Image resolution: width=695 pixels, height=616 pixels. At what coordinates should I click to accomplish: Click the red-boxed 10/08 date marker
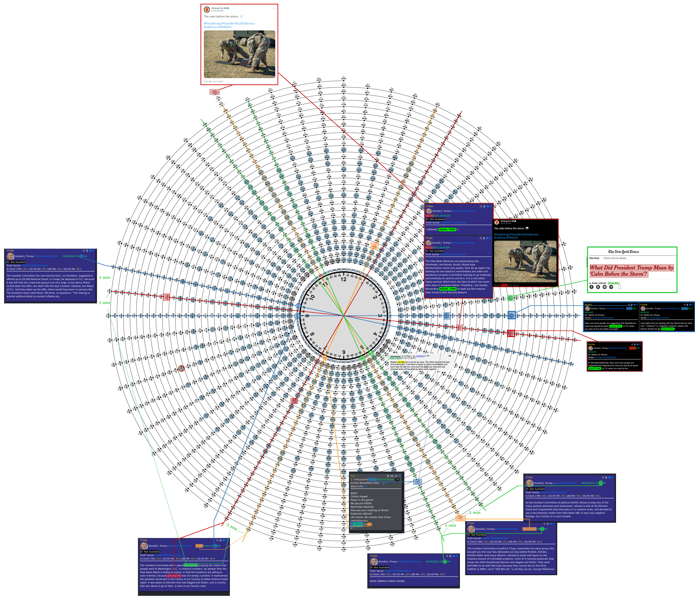pos(511,333)
